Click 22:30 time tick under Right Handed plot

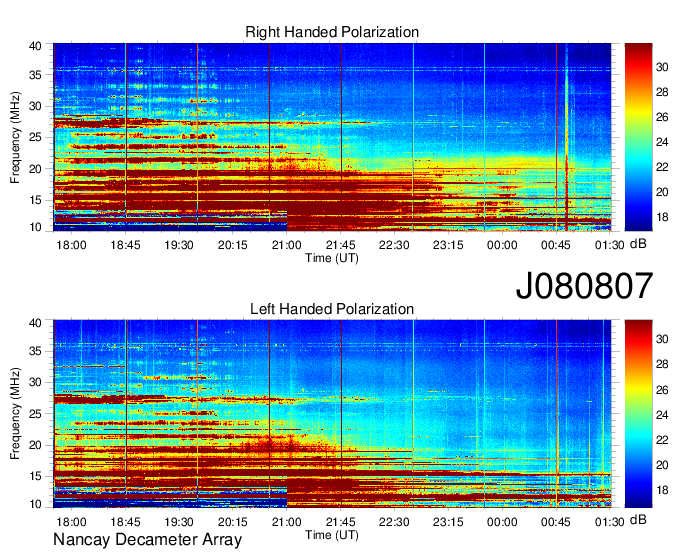[394, 245]
